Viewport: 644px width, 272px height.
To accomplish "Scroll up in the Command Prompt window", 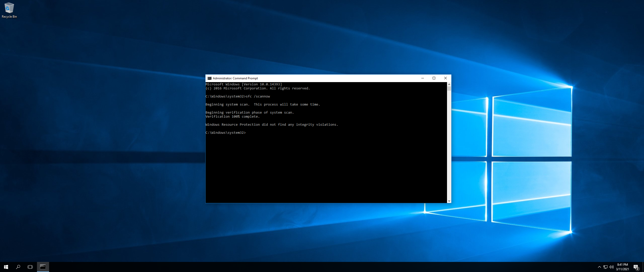I will [449, 84].
